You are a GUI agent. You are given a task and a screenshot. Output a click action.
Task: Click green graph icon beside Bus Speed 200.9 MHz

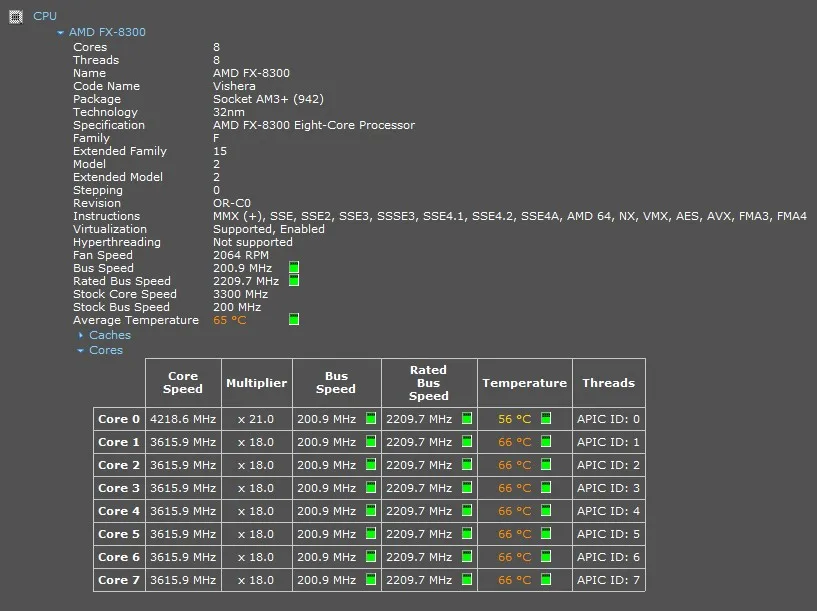point(294,267)
